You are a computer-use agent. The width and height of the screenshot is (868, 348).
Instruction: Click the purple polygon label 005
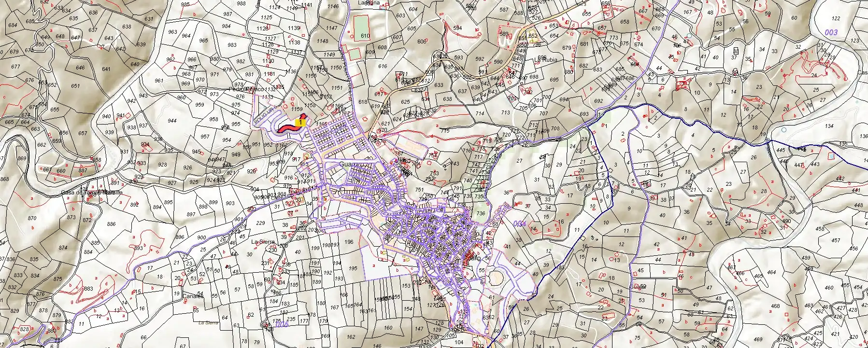point(282,324)
